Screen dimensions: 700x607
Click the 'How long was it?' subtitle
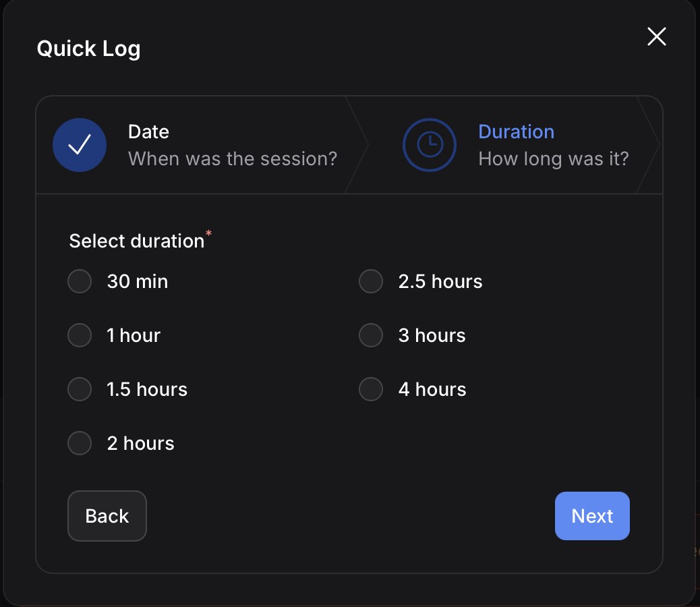(553, 158)
